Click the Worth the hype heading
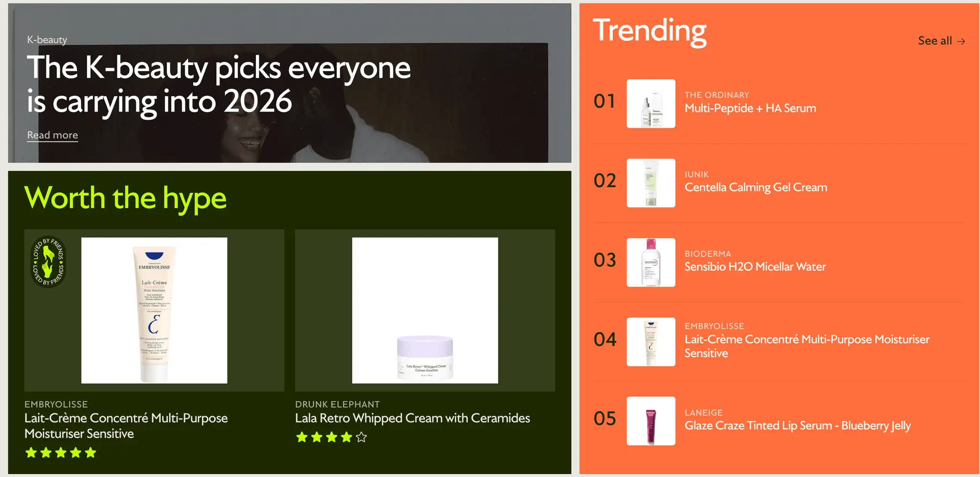Viewport: 980px width, 477px height. pos(125,198)
